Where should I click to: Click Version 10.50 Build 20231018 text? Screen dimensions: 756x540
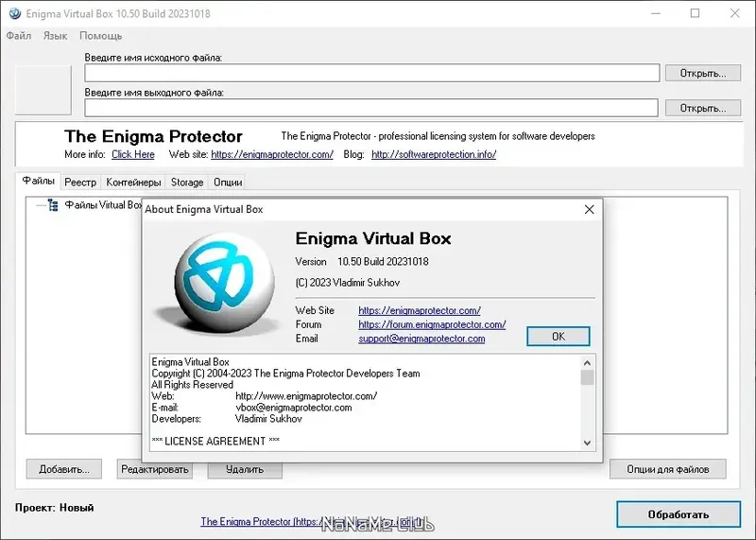point(362,262)
